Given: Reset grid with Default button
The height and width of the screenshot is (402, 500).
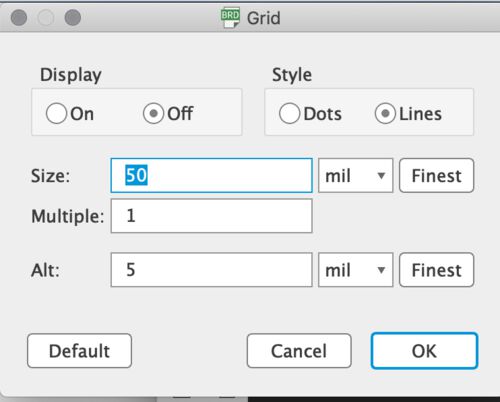Looking at the screenshot, I should tap(79, 351).
